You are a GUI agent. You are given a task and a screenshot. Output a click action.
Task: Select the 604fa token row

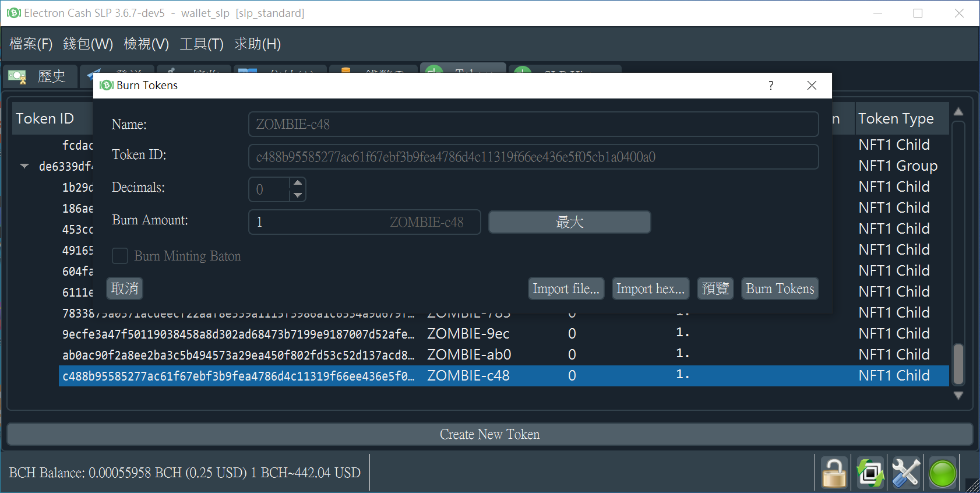tap(77, 271)
